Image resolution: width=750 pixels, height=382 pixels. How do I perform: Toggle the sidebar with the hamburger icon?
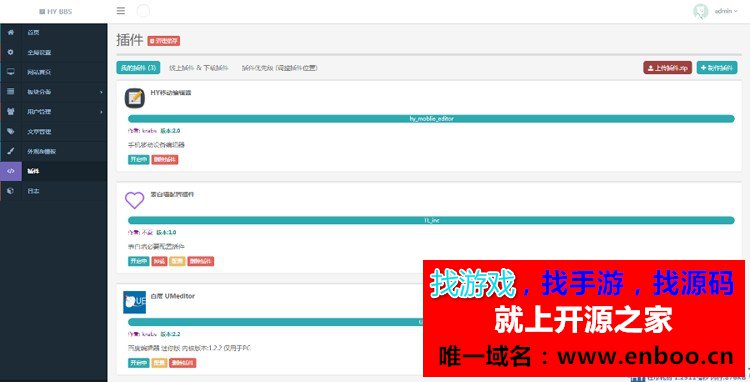(x=121, y=11)
